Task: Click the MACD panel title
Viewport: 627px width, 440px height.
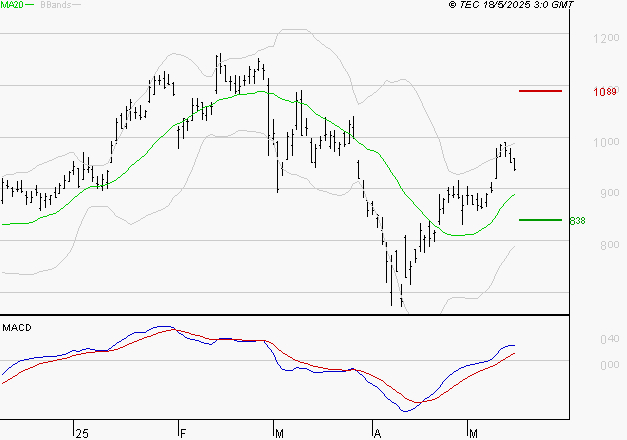Action: click(x=17, y=328)
